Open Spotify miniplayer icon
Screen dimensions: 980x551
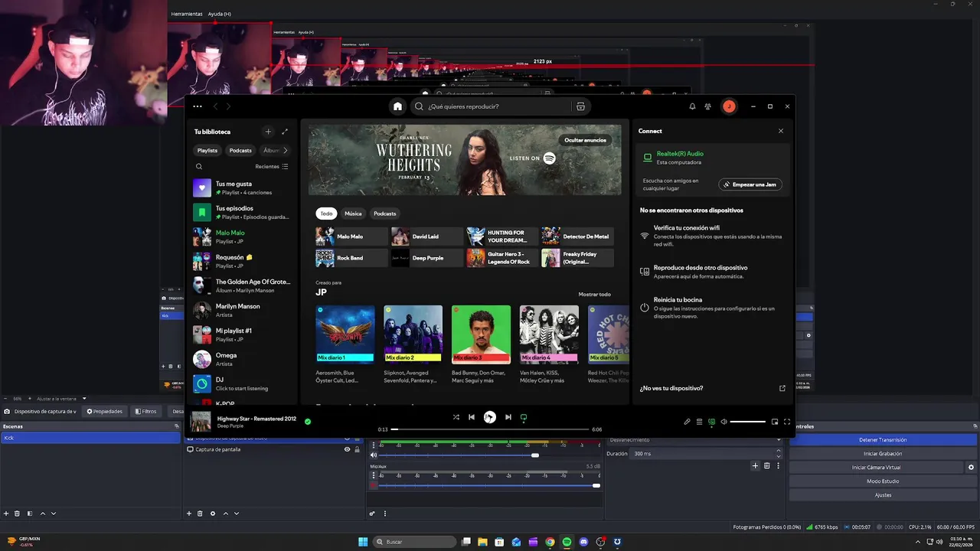tap(775, 422)
